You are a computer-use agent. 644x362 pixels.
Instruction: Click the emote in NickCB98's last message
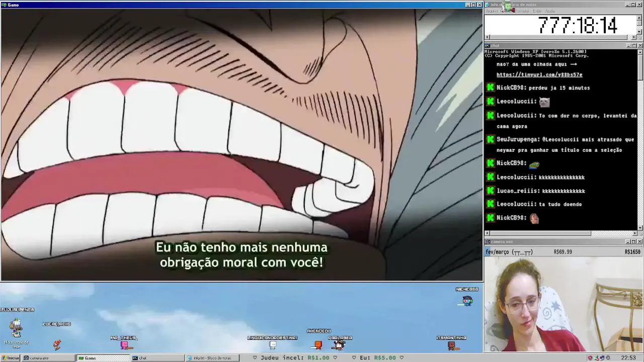click(534, 218)
